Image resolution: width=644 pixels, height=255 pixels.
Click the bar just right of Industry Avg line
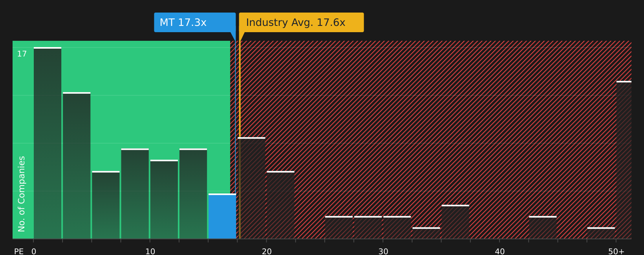251,188
